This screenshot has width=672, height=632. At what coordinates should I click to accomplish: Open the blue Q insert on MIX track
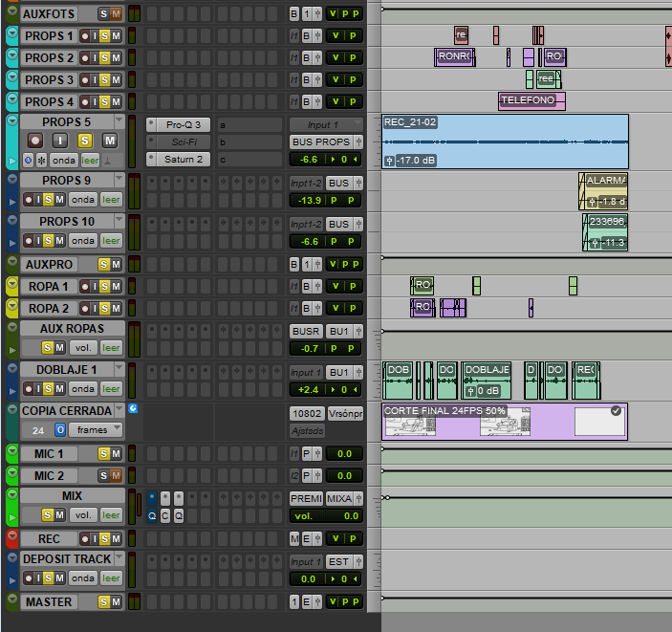coord(152,515)
